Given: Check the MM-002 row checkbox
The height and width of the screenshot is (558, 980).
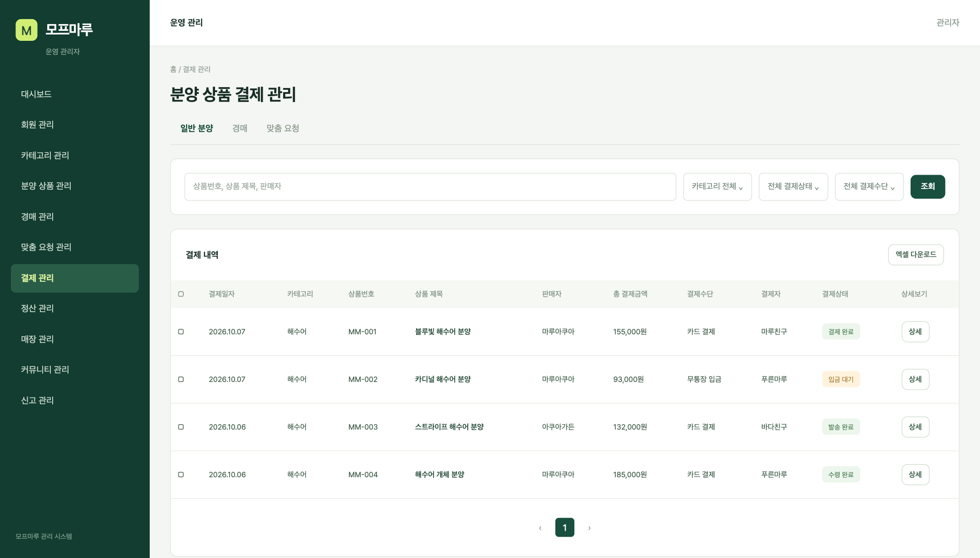Looking at the screenshot, I should 181,379.
